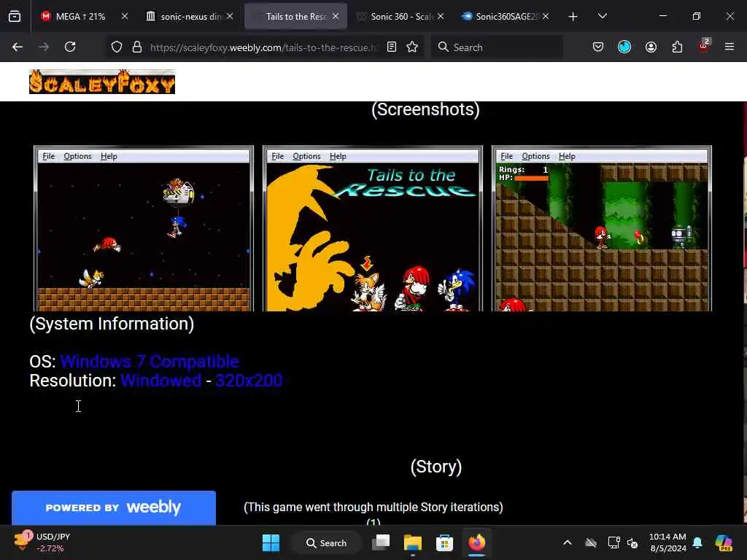The width and height of the screenshot is (747, 560).
Task: Open the Tails to the Rescue title screenshot
Action: pyautogui.click(x=373, y=228)
